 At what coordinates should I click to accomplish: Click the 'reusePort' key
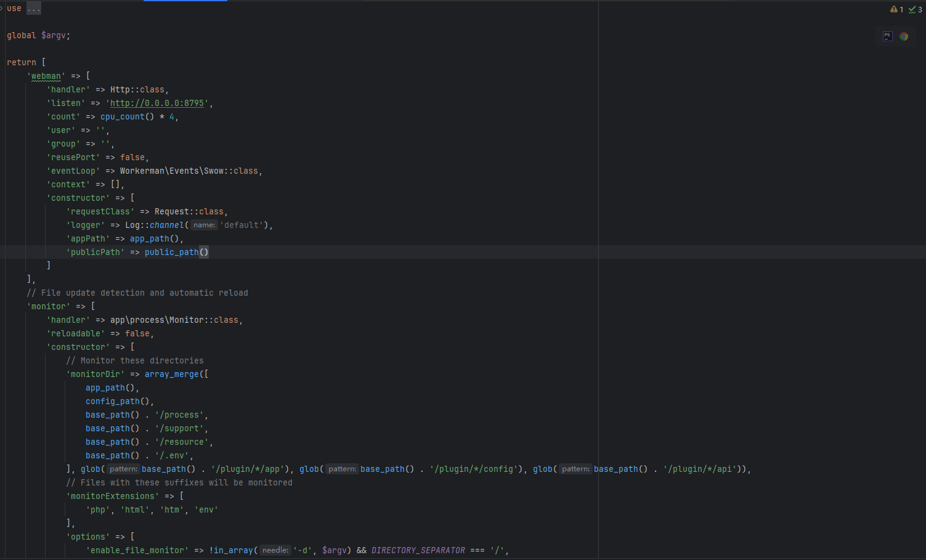[73, 157]
